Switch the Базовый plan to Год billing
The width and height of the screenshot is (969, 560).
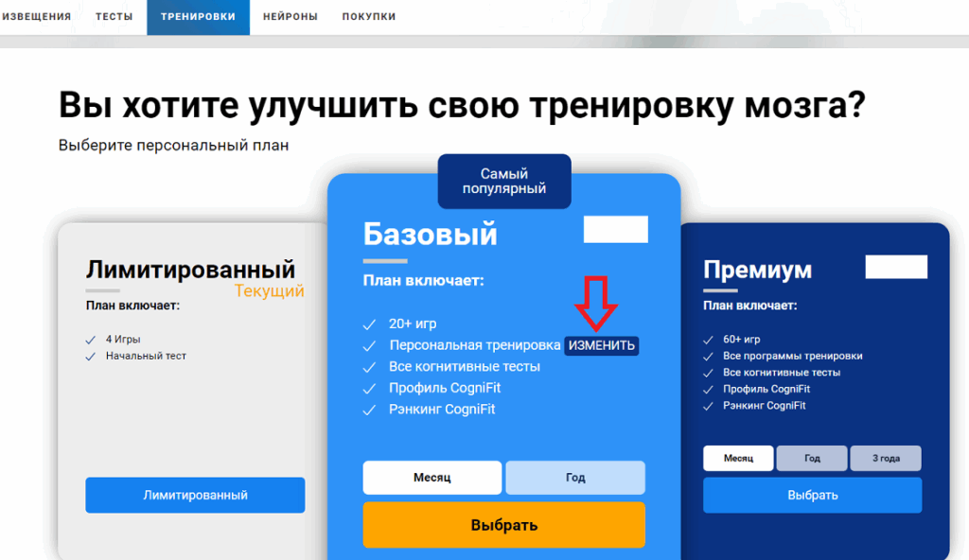click(x=575, y=478)
